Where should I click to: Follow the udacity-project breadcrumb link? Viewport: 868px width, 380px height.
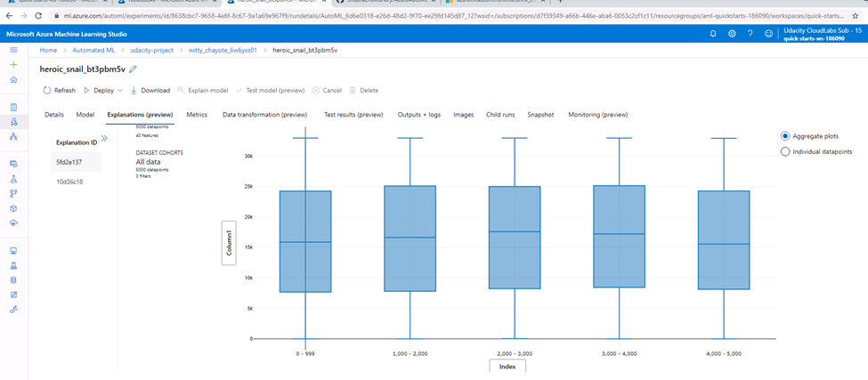pyautogui.click(x=151, y=50)
